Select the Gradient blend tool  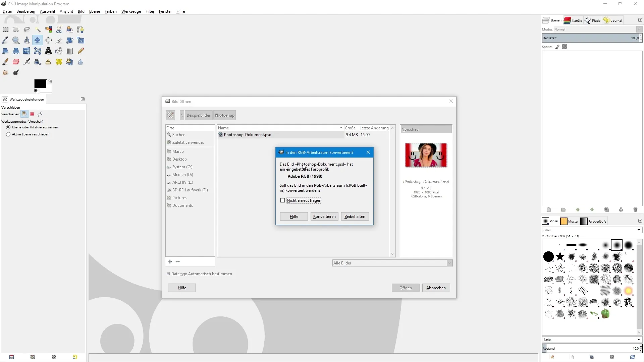click(x=70, y=51)
